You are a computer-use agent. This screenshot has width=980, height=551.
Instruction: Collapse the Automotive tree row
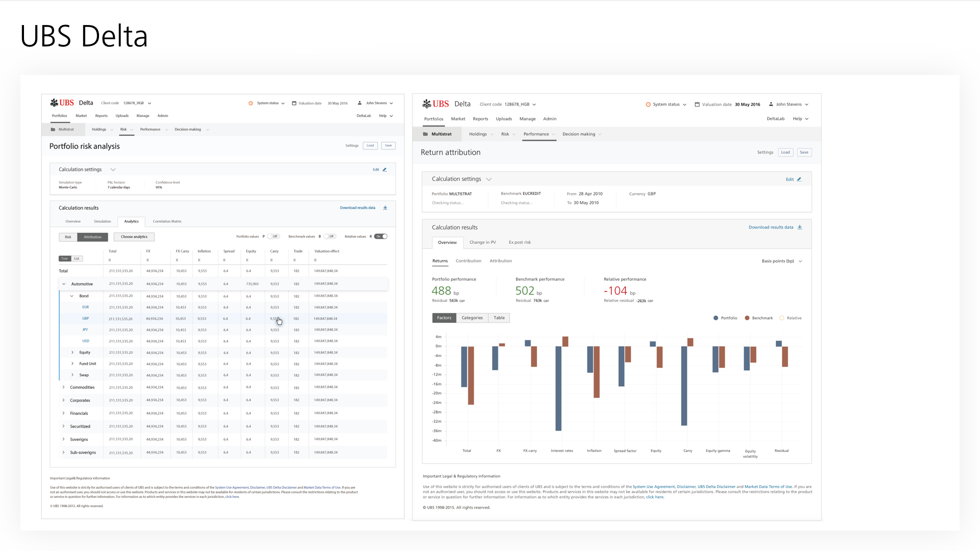coord(64,284)
